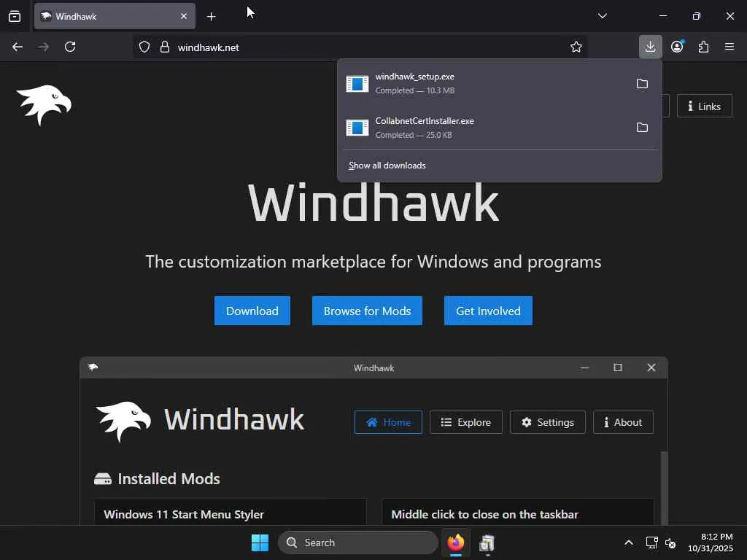View site security lock info

pos(165,47)
